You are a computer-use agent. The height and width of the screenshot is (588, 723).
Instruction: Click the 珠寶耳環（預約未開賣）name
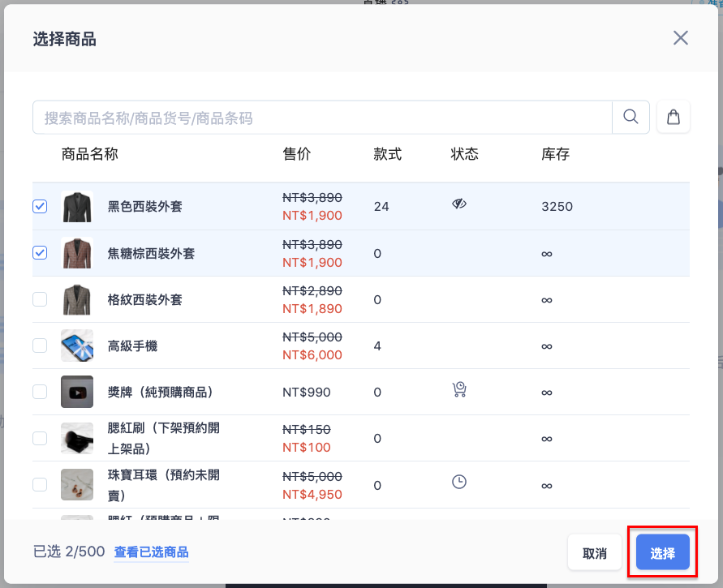pos(164,485)
